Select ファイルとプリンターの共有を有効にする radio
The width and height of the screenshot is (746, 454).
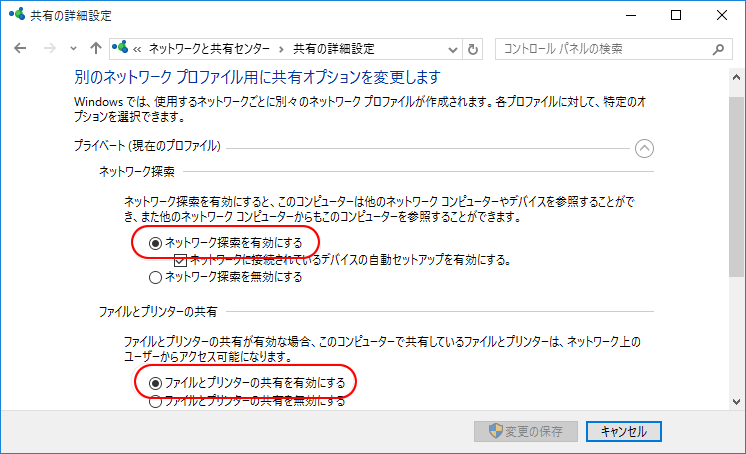point(156,383)
